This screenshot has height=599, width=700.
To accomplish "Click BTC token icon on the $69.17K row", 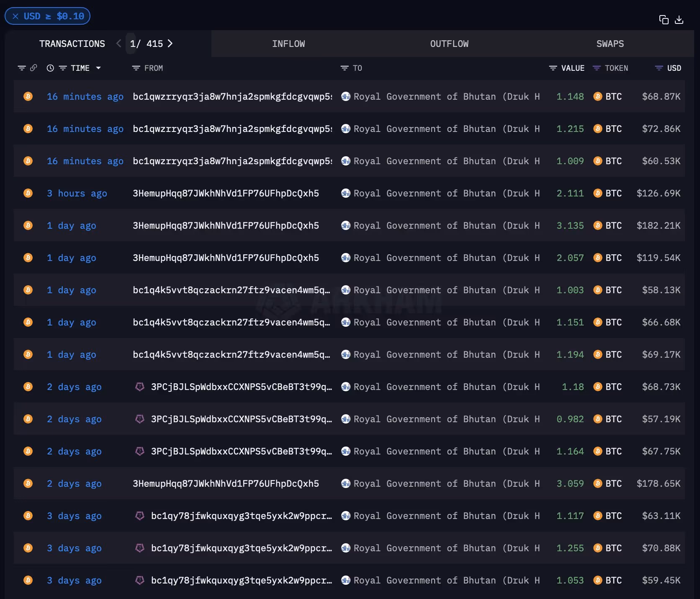I will pyautogui.click(x=598, y=354).
